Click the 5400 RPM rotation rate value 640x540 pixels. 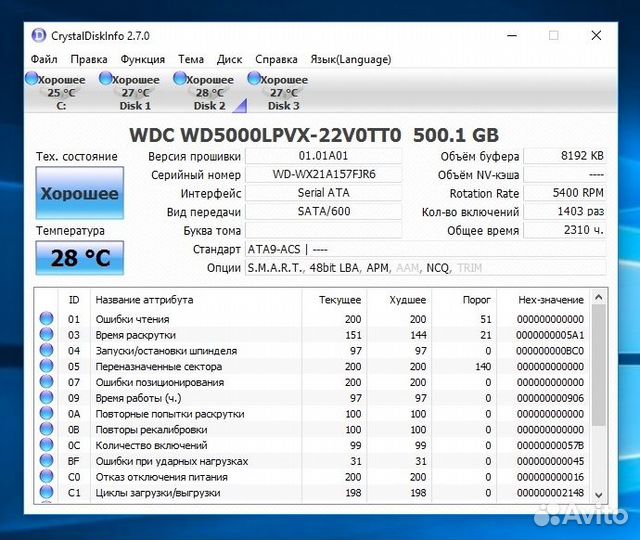[x=565, y=193]
